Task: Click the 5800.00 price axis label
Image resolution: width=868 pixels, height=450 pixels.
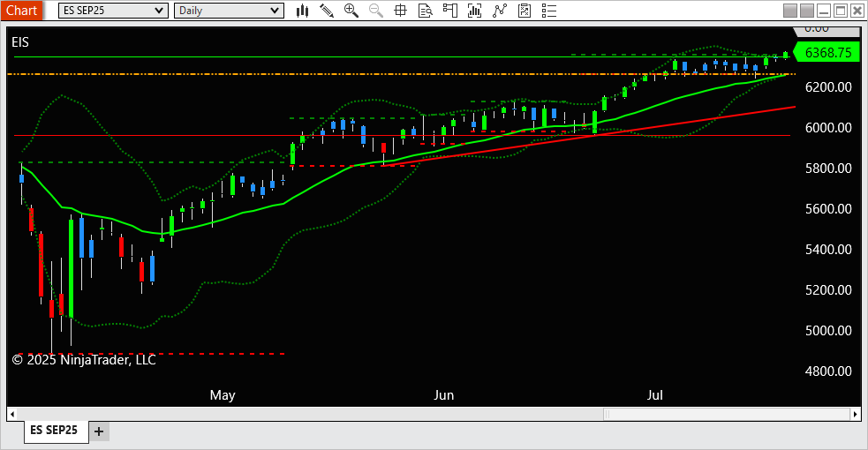Action: tap(828, 168)
